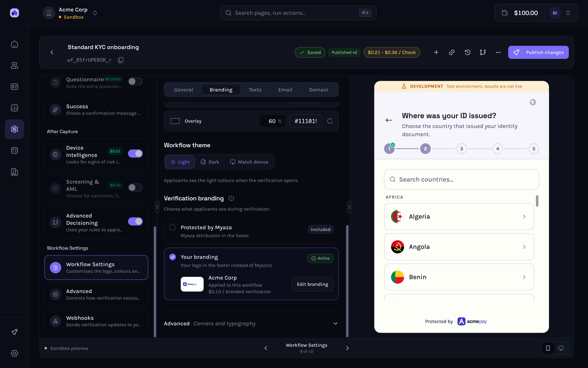Open the users icon in left sidebar
The height and width of the screenshot is (368, 588).
tap(15, 65)
